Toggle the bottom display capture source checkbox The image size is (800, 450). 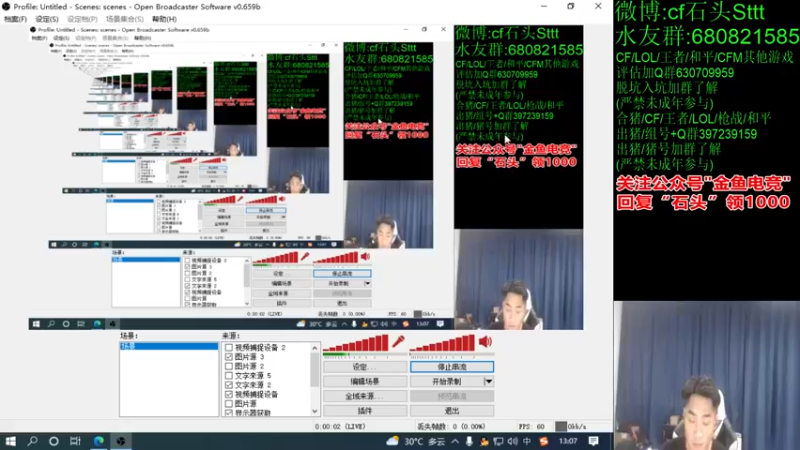[x=229, y=412]
